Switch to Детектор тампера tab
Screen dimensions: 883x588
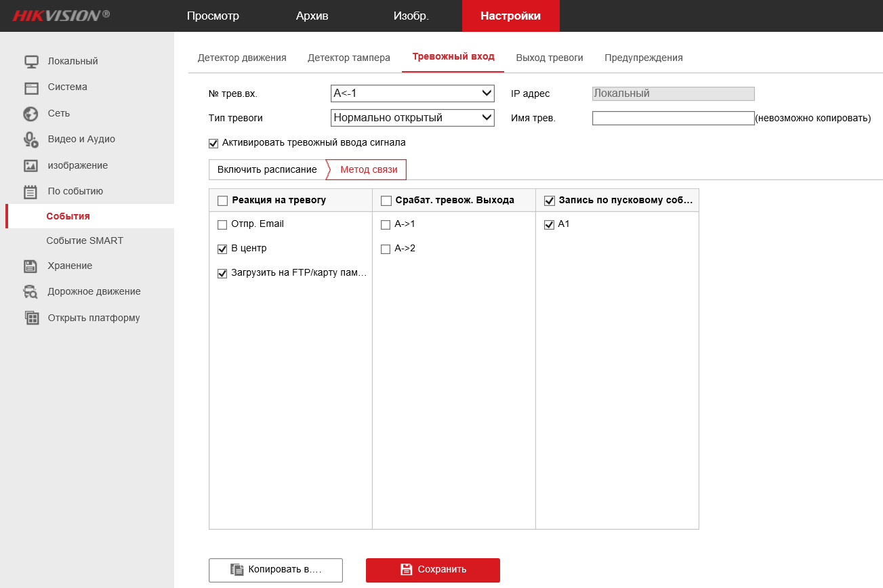point(349,58)
